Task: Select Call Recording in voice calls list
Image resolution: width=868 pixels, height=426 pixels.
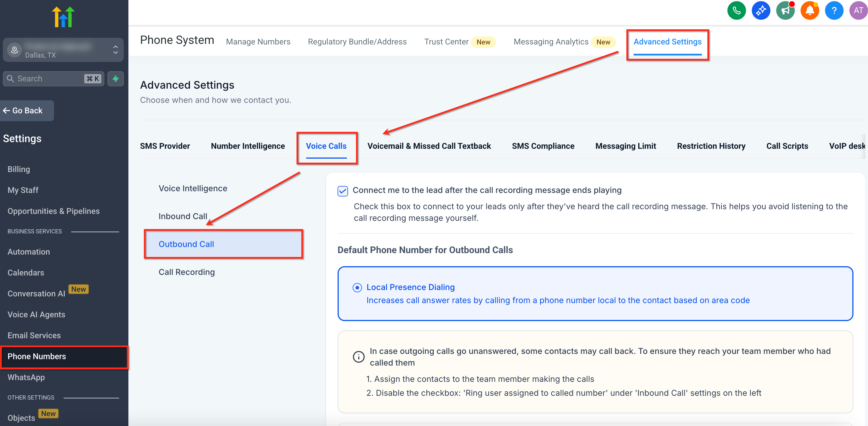Action: click(186, 272)
